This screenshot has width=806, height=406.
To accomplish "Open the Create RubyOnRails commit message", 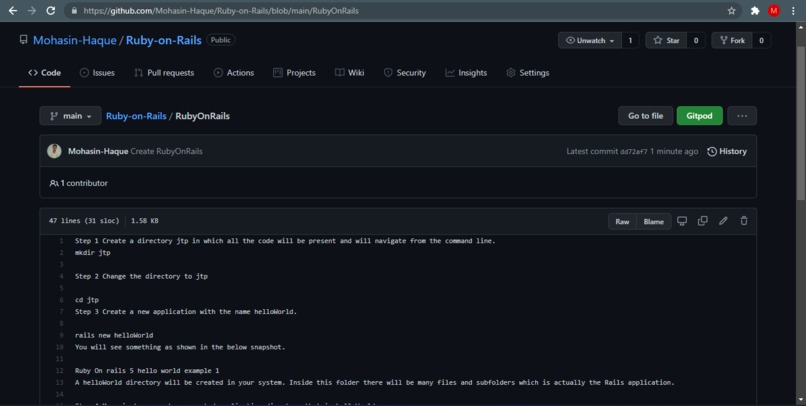I will click(166, 152).
